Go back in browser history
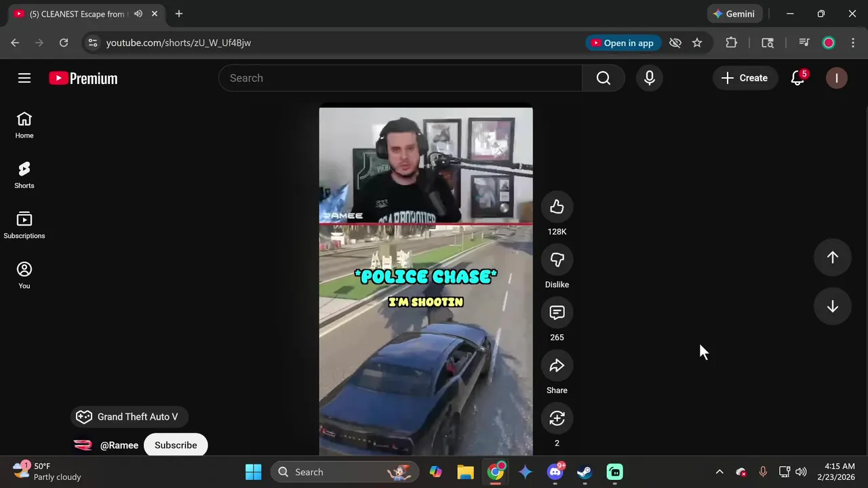This screenshot has height=488, width=868. [x=15, y=43]
